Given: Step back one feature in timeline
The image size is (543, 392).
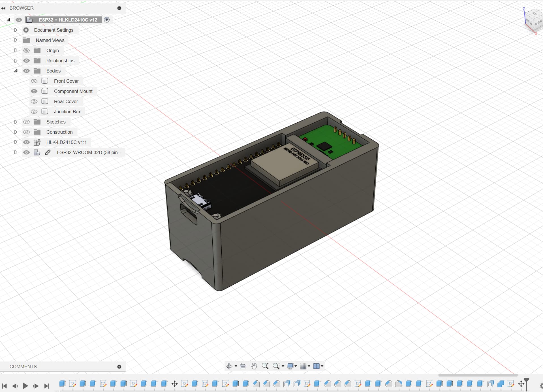Looking at the screenshot, I should (15, 386).
